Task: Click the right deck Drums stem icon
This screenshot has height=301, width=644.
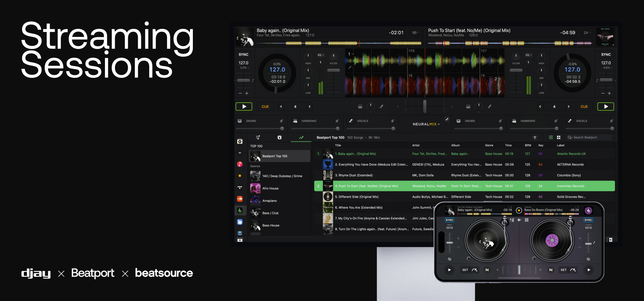Action: [459, 121]
